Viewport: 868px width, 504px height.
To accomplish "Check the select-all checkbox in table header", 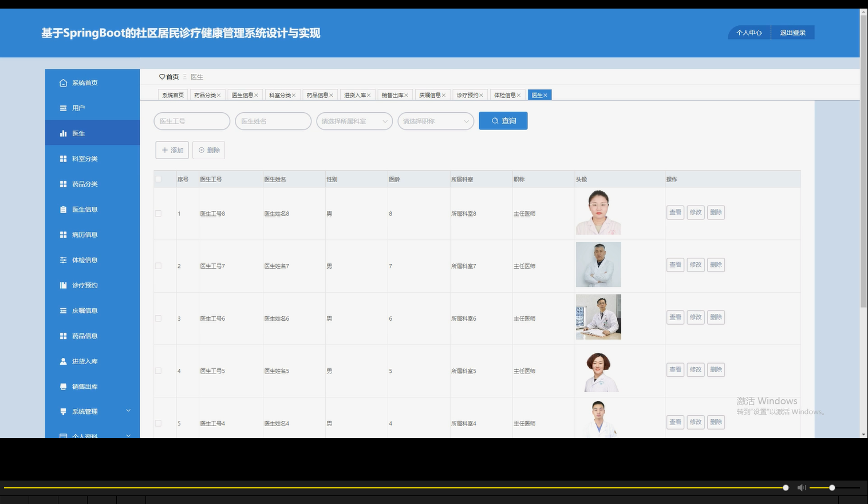I will [158, 179].
